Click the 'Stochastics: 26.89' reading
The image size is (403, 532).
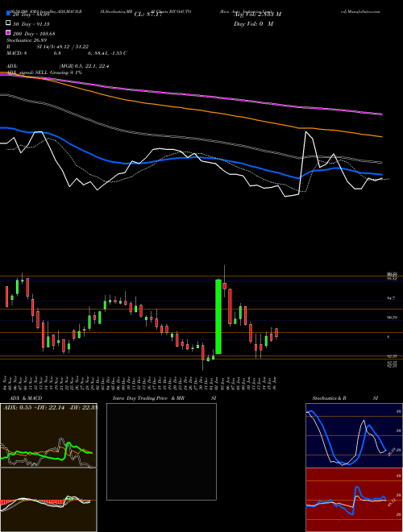point(26,40)
